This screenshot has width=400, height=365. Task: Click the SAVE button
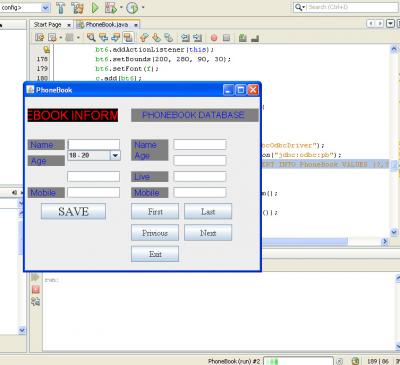click(x=73, y=211)
